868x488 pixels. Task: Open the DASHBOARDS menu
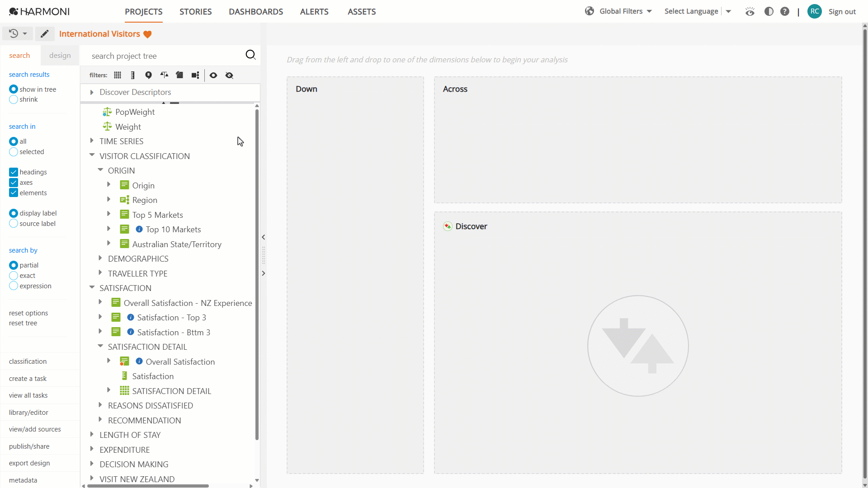tap(256, 12)
